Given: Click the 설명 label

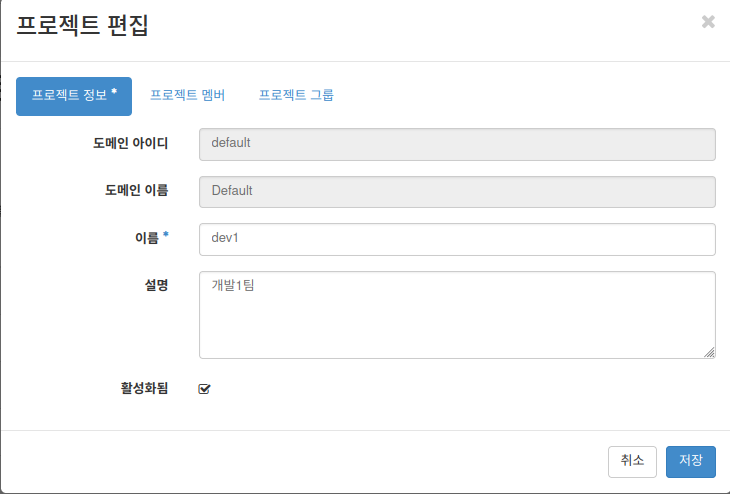Looking at the screenshot, I should click(x=156, y=285).
